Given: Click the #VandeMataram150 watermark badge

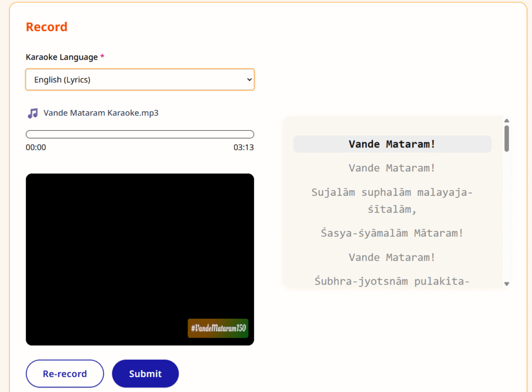Looking at the screenshot, I should [218, 328].
